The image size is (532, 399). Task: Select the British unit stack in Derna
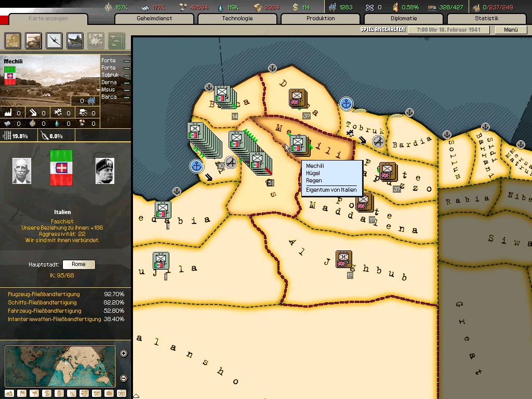pos(298,99)
